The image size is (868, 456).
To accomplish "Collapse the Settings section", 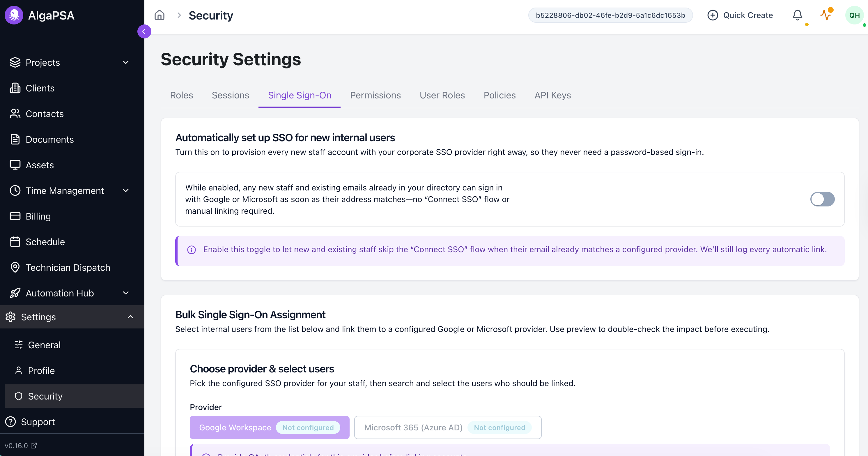I will (130, 317).
